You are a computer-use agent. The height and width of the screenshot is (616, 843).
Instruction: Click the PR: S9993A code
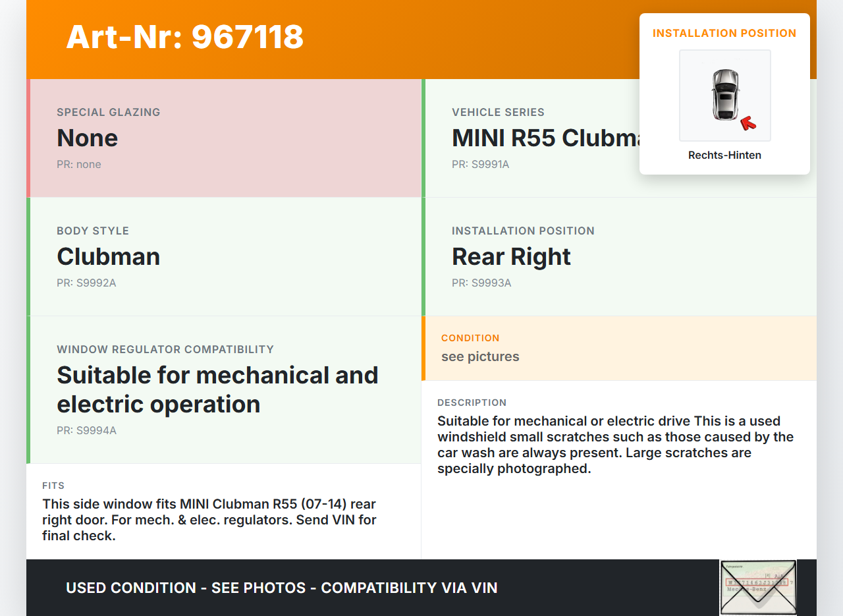(x=481, y=283)
